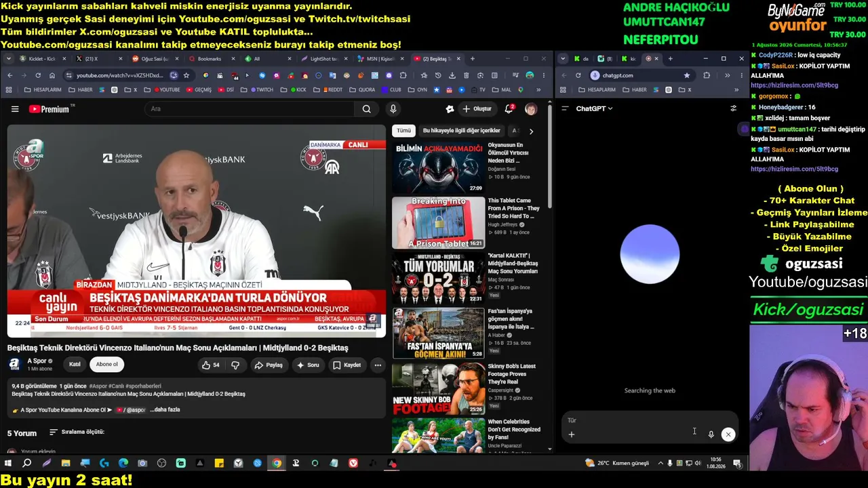Open the video's more actions menu

[x=378, y=365]
